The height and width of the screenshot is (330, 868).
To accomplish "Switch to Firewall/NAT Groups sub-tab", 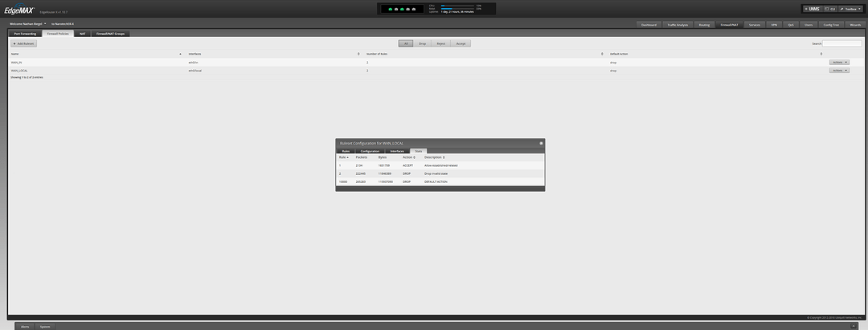I will (111, 34).
